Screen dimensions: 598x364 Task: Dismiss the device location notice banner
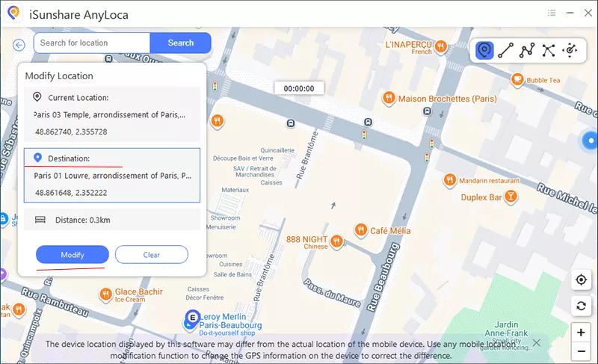click(x=536, y=342)
